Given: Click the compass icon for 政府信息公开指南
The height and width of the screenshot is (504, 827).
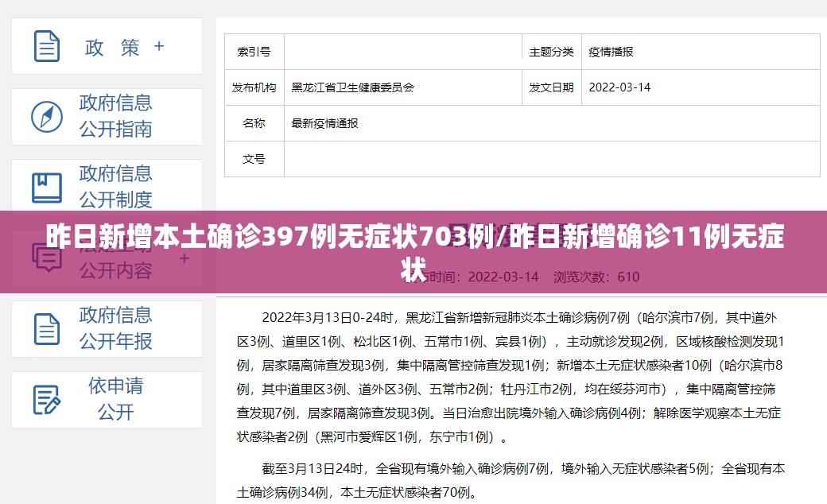Looking at the screenshot, I should pos(47,117).
